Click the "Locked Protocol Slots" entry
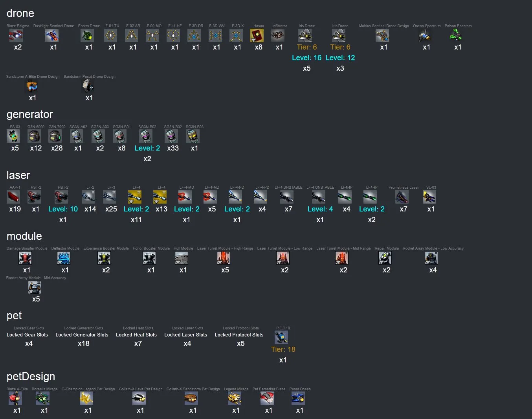Image resolution: width=532 pixels, height=419 pixels. 239,335
